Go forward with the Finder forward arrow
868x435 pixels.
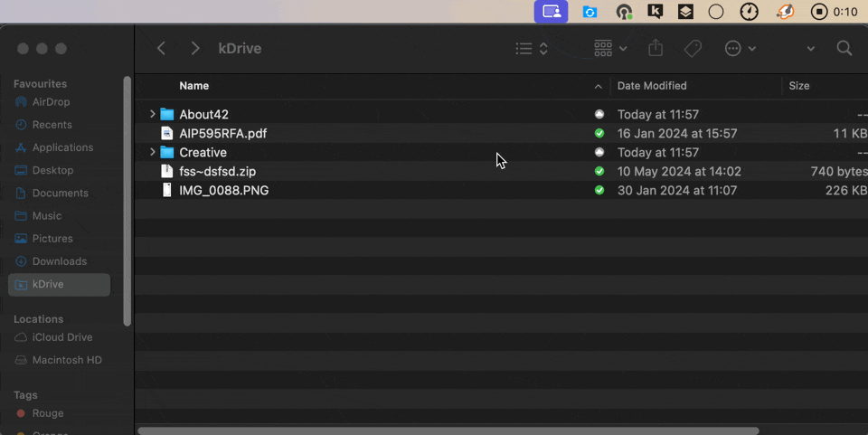[195, 48]
